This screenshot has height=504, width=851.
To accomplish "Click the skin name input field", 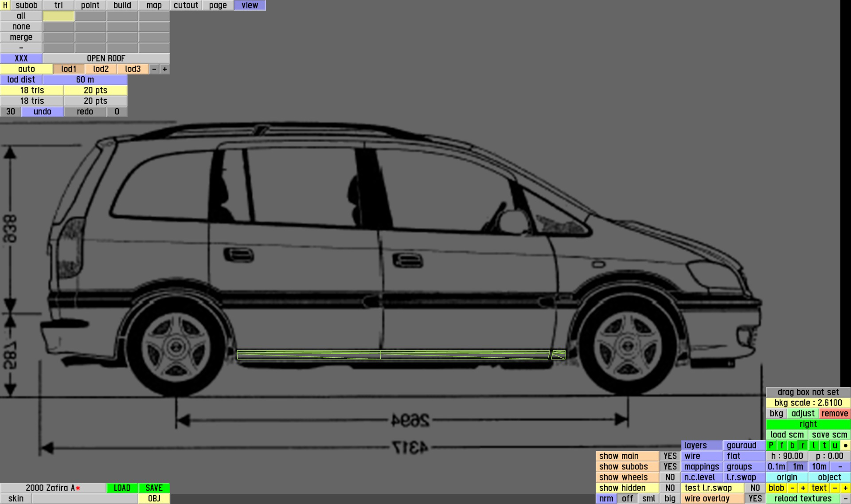I will (85, 499).
